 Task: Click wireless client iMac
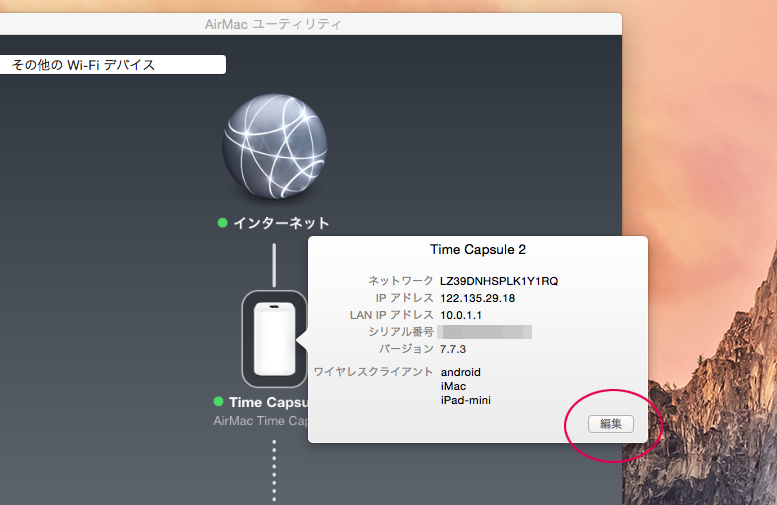point(453,386)
